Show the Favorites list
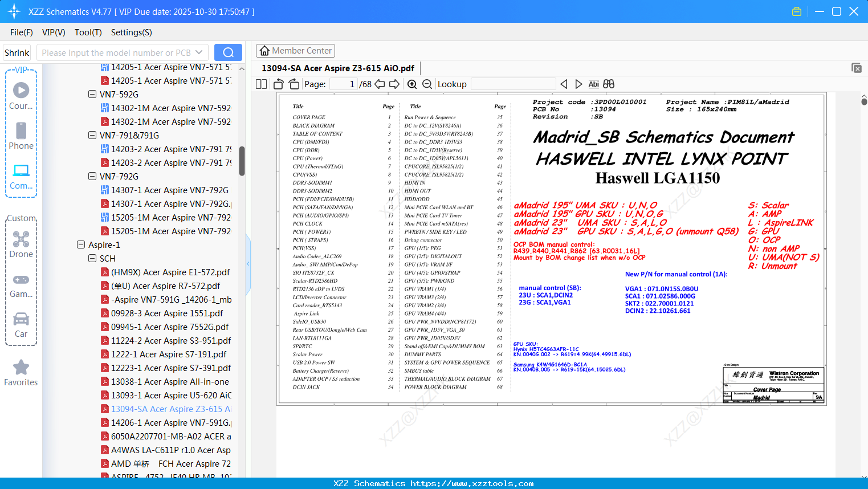 point(21,373)
